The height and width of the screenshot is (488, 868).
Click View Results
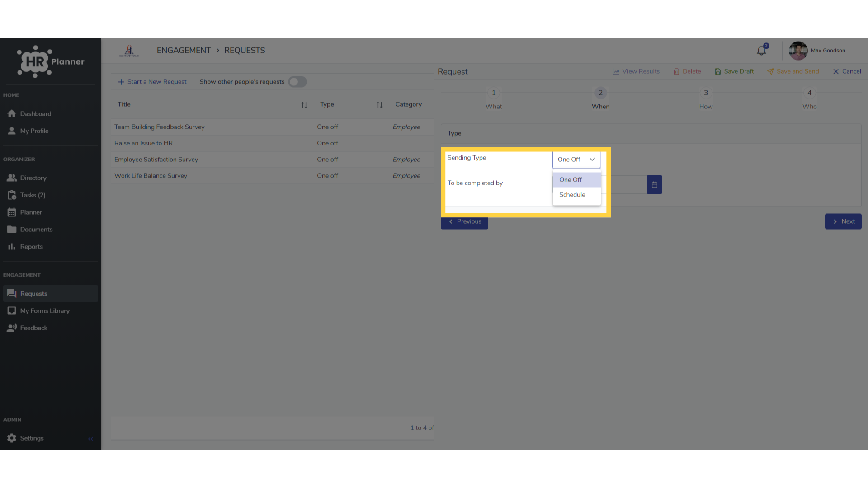[636, 71]
